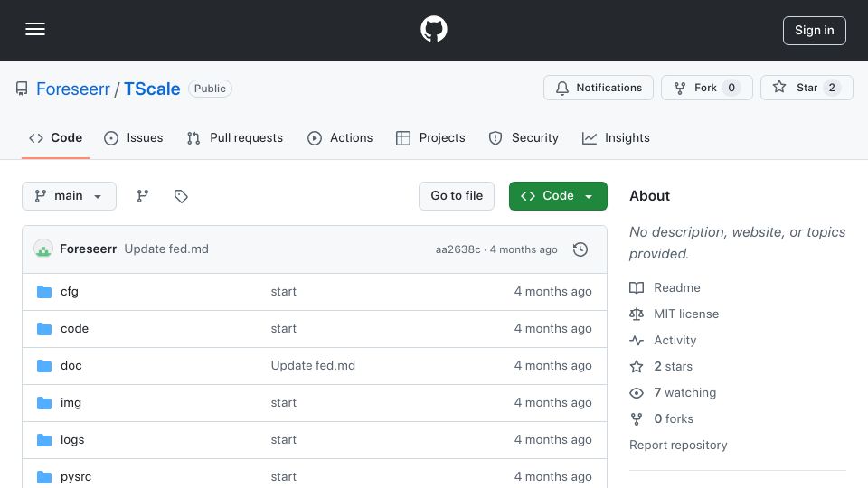Click the Go to file button
The width and height of the screenshot is (868, 488).
point(457,196)
